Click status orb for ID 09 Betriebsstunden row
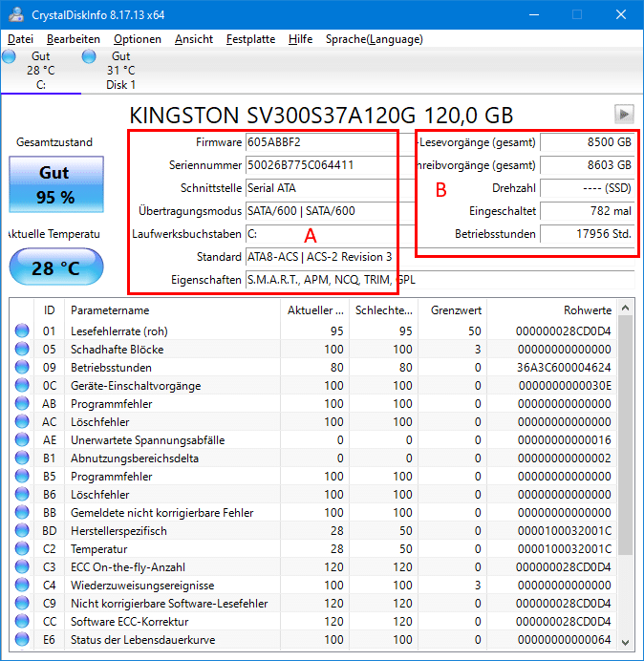 click(x=22, y=367)
